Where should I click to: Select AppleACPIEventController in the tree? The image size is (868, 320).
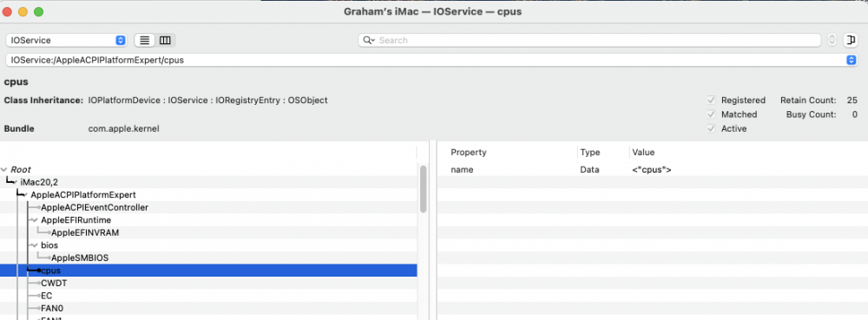click(95, 207)
